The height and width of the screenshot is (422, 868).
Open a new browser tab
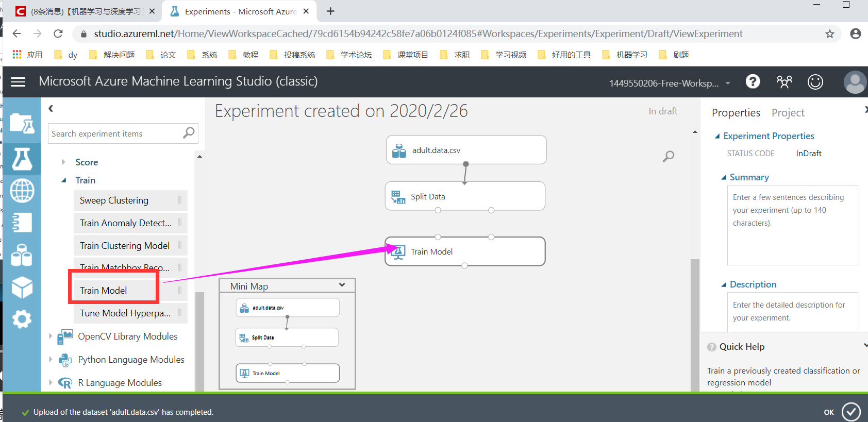[330, 11]
